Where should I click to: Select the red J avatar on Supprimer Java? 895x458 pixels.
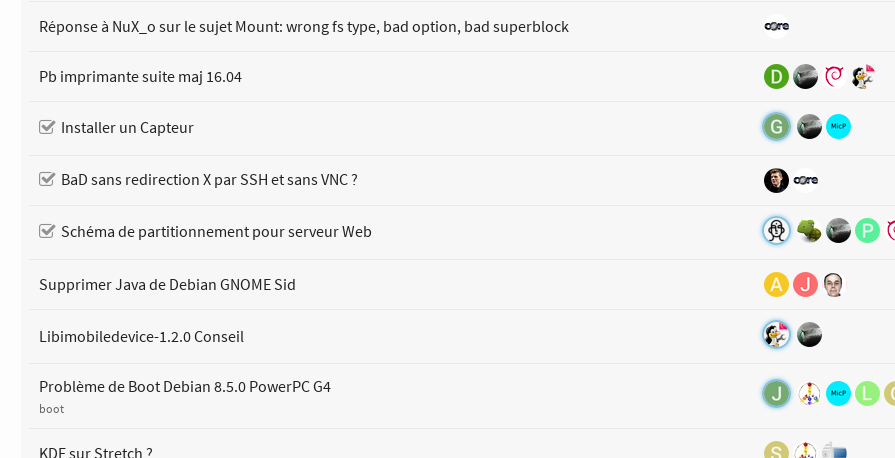tap(805, 285)
